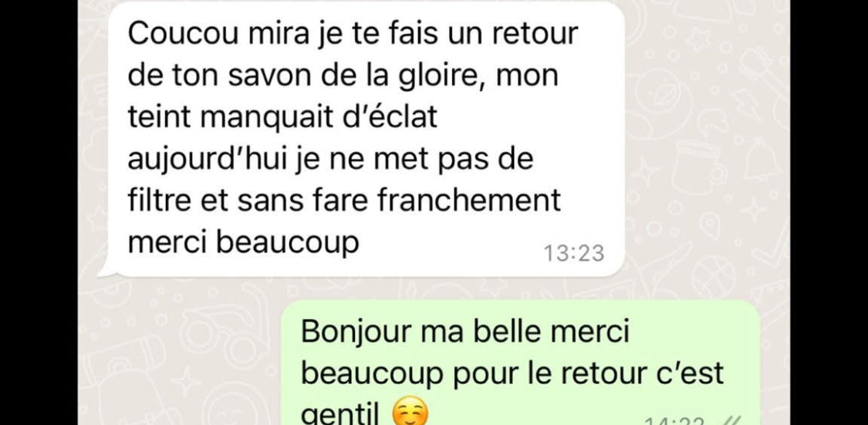Click the blushing smiley emoji in green bubble
Viewport: 868px width, 425px height.
(409, 415)
